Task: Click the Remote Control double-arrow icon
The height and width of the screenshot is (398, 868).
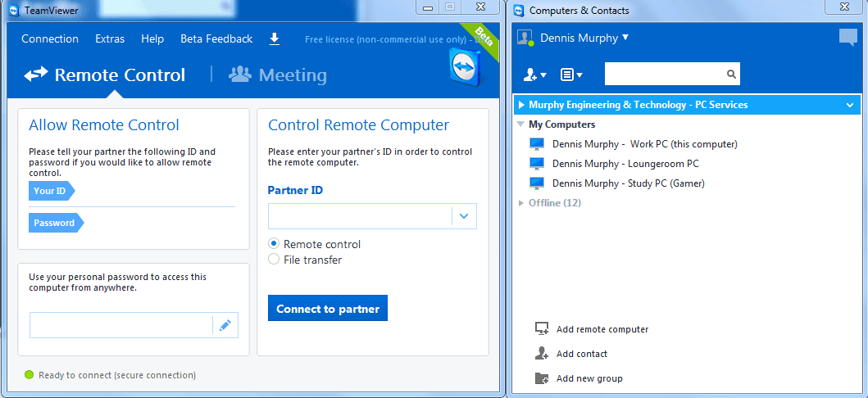Action: coord(36,74)
